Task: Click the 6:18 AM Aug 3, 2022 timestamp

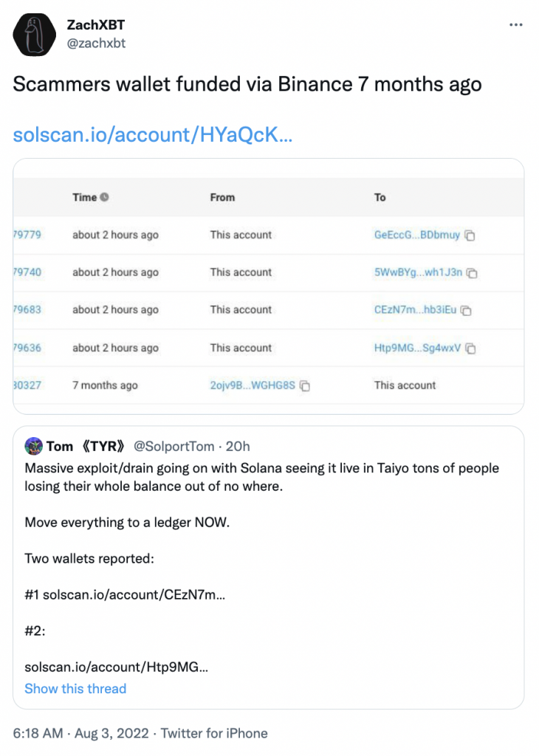Action: pyautogui.click(x=81, y=733)
